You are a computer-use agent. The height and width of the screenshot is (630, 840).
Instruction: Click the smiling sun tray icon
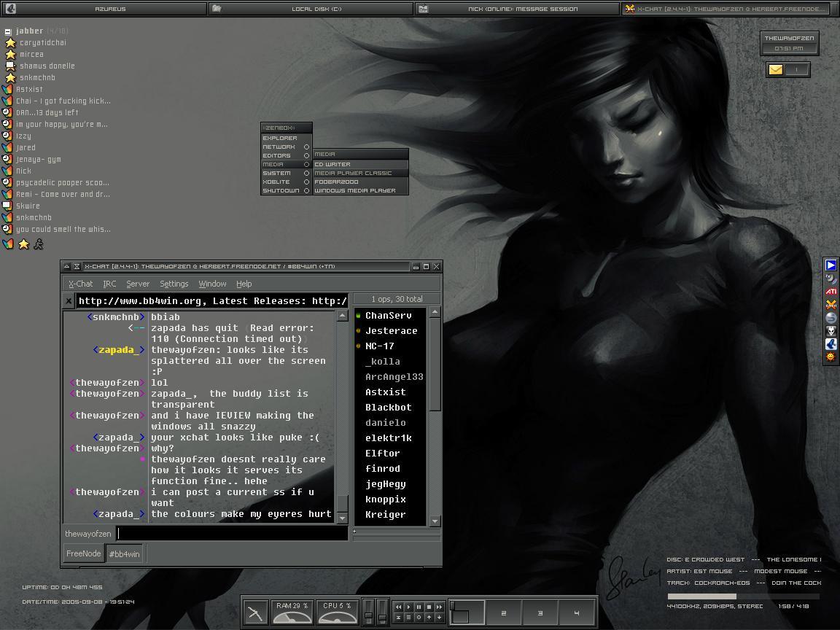point(831,357)
